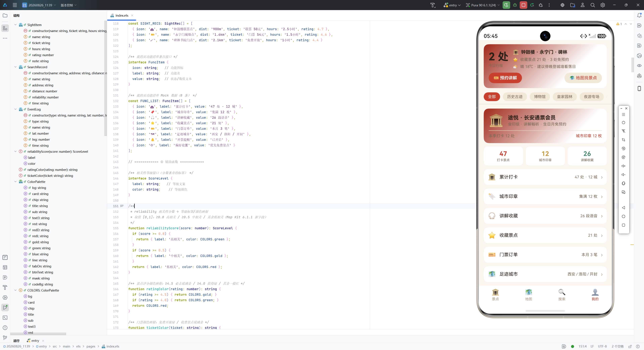Select the structure tool window icon
This screenshot has height=350, width=644.
point(5,28)
